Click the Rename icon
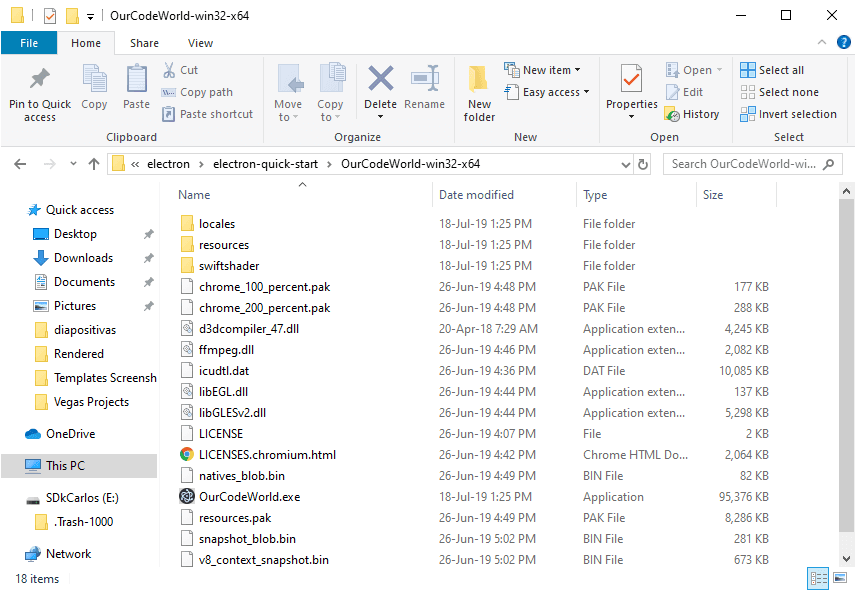This screenshot has width=856, height=591. point(425,78)
